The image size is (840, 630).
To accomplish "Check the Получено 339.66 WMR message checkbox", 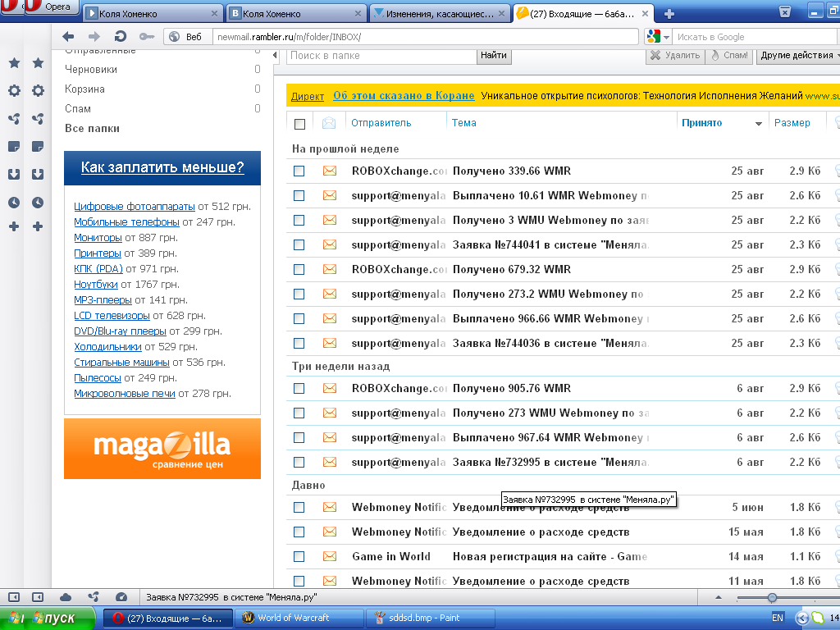I will (x=299, y=171).
